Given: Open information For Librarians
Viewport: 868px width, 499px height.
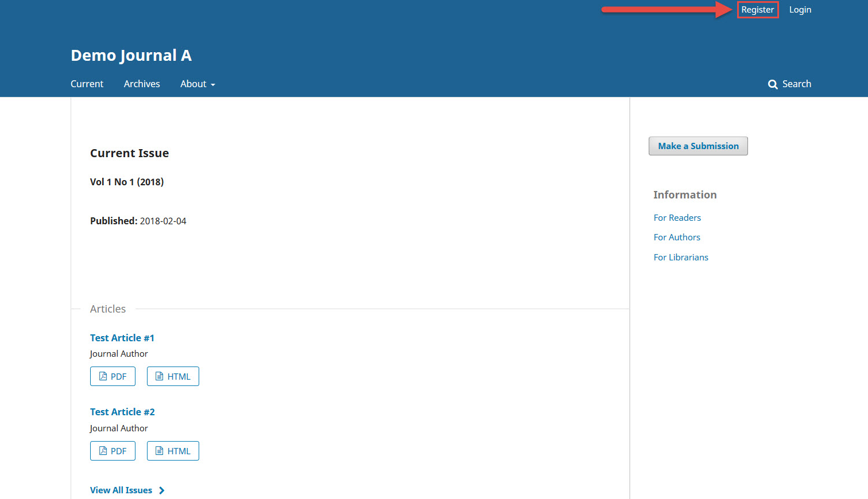Looking at the screenshot, I should [x=681, y=257].
